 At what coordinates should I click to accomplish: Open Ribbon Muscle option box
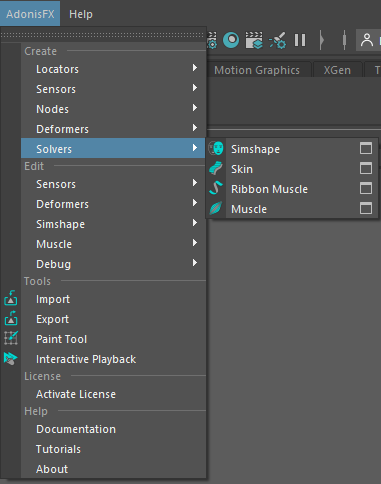pos(366,188)
